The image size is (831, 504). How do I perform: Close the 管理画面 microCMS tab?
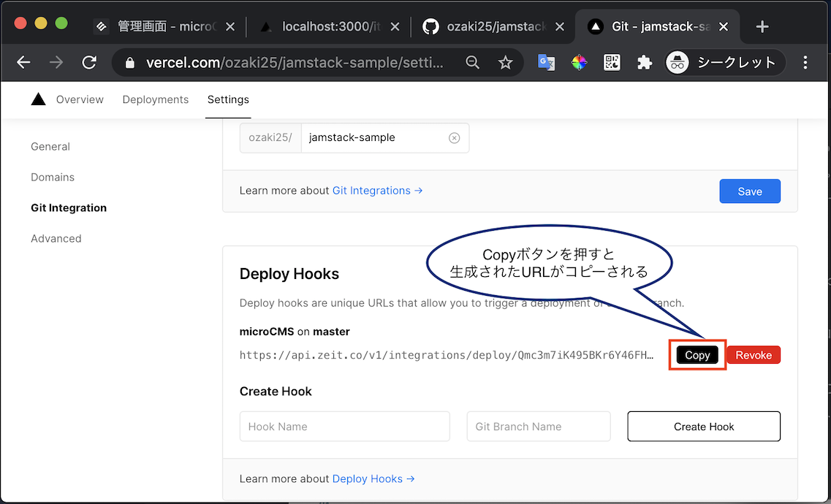coord(230,26)
